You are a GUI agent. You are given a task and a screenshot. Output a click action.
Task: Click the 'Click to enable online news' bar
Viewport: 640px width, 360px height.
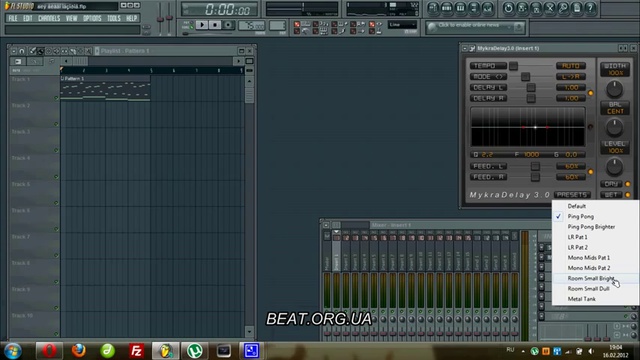coord(475,27)
